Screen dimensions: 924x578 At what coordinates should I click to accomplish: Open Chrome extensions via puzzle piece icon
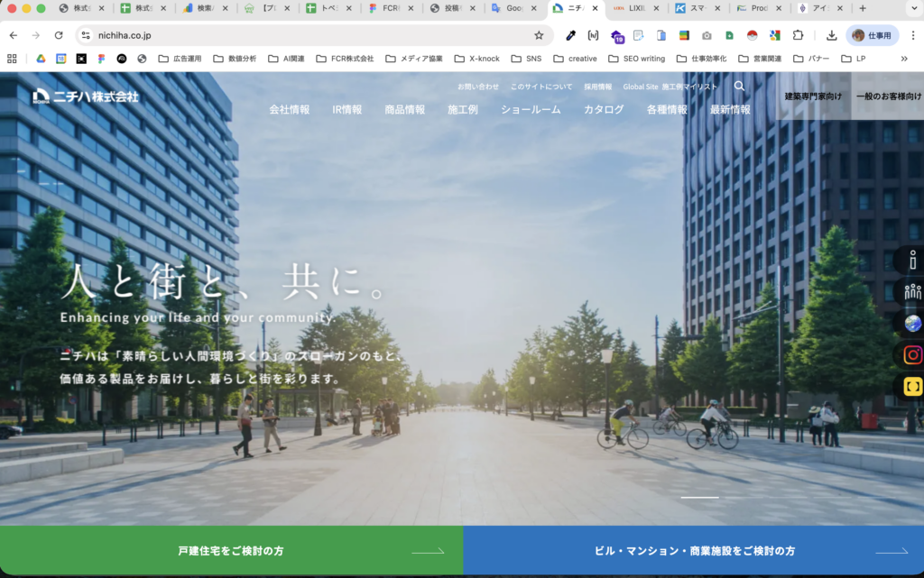(798, 34)
